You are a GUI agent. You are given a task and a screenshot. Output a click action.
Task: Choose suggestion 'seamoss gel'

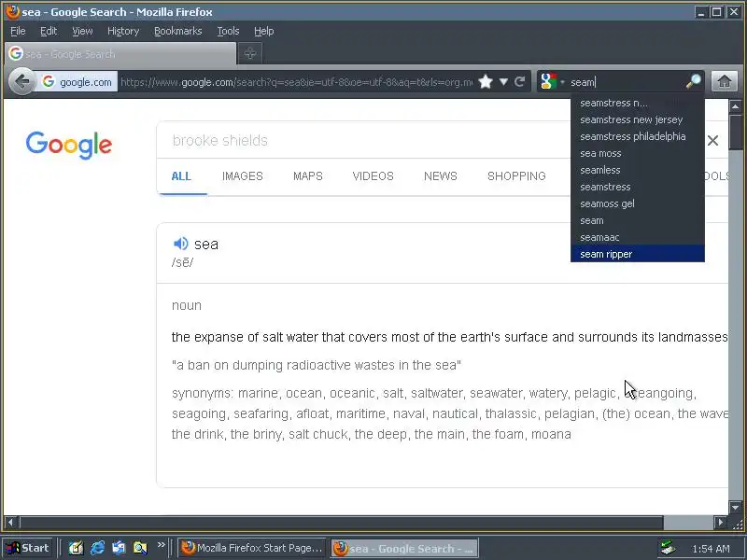[x=638, y=203]
